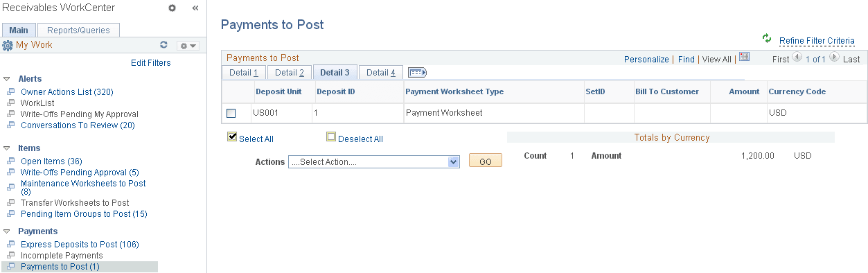This screenshot has width=868, height=273.
Task: Click the empty Deselect All box icon
Action: click(x=331, y=137)
